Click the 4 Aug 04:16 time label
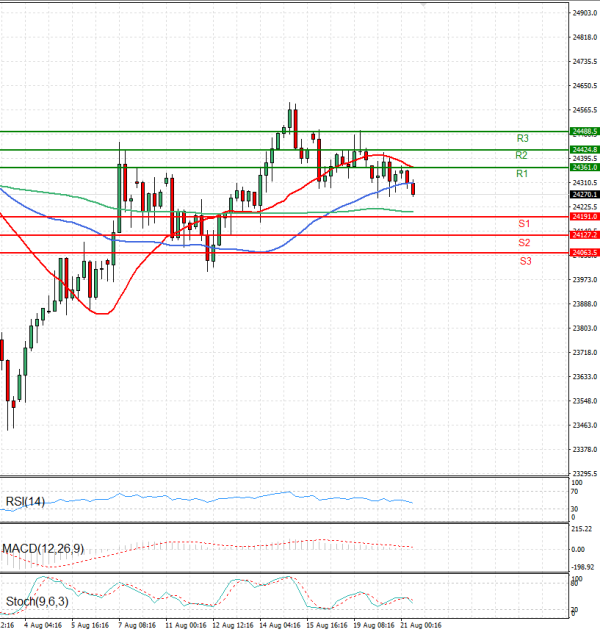The image size is (600, 632). (x=43, y=626)
